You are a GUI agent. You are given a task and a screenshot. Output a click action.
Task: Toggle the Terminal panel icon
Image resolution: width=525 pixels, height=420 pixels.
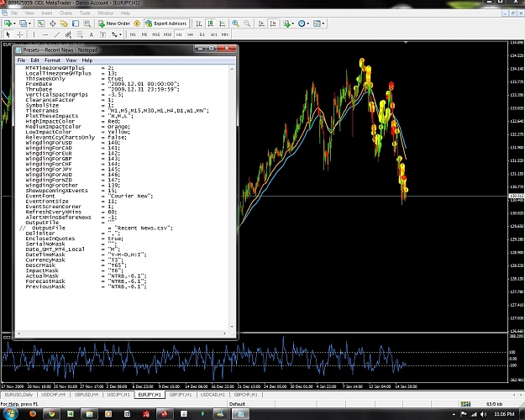tap(76, 24)
